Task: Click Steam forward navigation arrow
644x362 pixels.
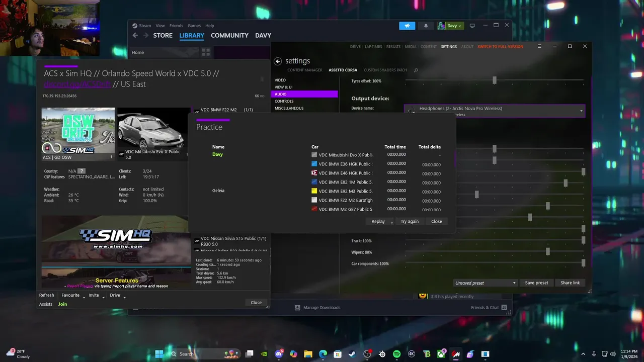Action: click(x=146, y=35)
